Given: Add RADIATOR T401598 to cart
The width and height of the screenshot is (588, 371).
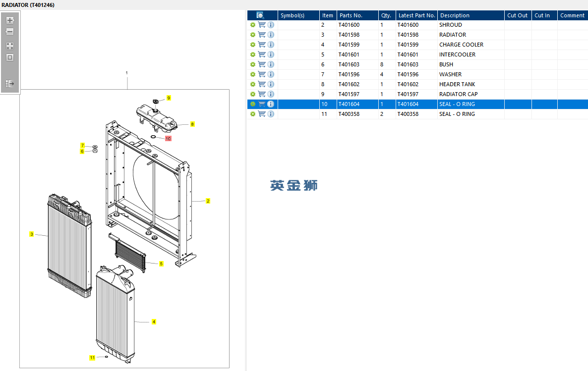Looking at the screenshot, I should point(262,35).
